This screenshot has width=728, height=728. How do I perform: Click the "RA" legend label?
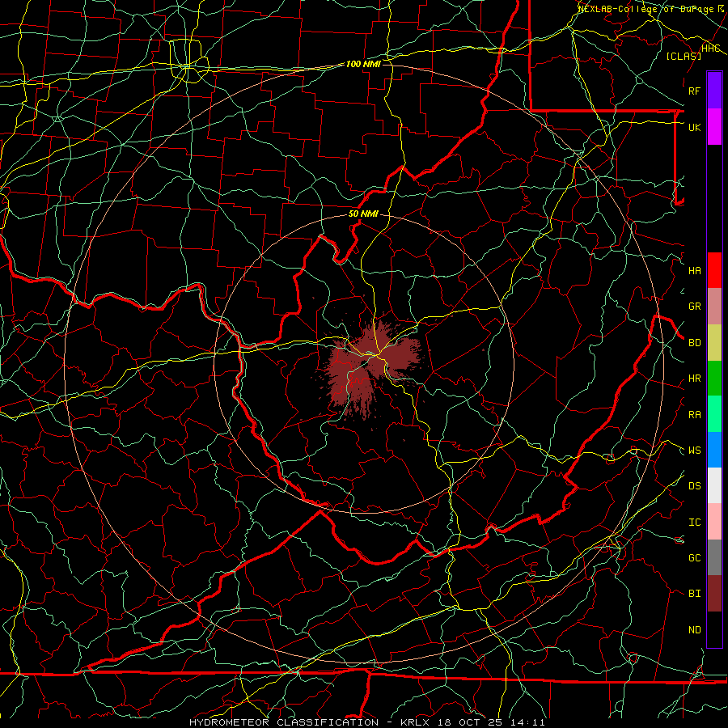694,415
